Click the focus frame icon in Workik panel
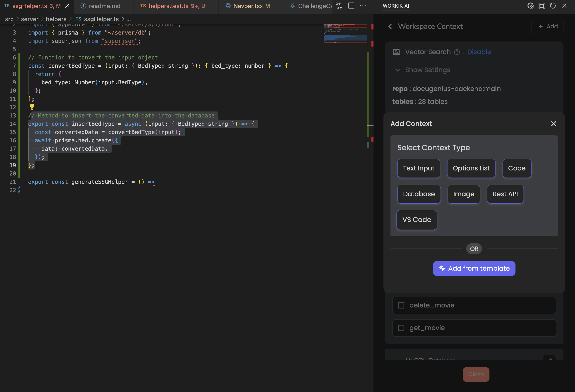 542,6
